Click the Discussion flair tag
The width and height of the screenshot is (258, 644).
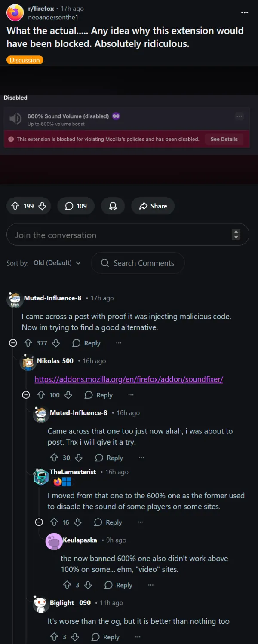pyautogui.click(x=25, y=60)
